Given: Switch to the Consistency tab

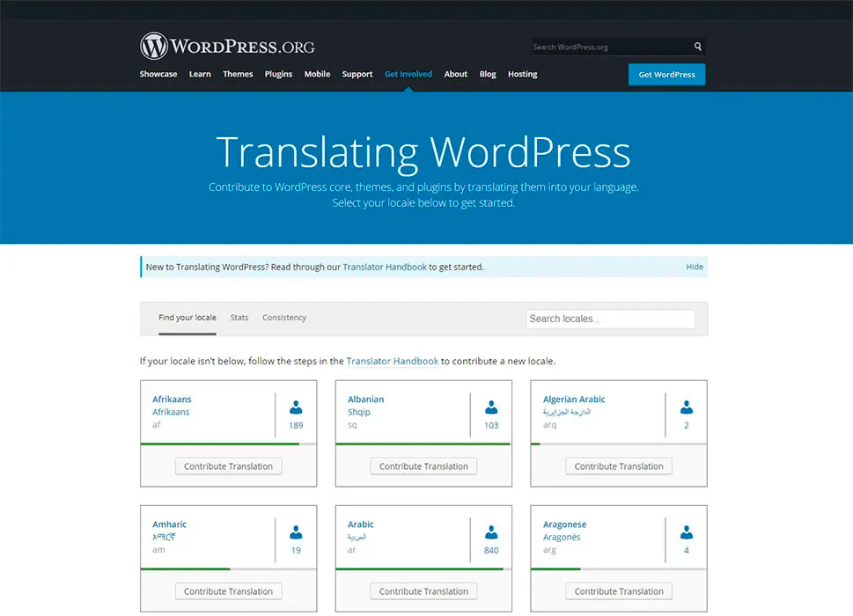Looking at the screenshot, I should coord(284,318).
